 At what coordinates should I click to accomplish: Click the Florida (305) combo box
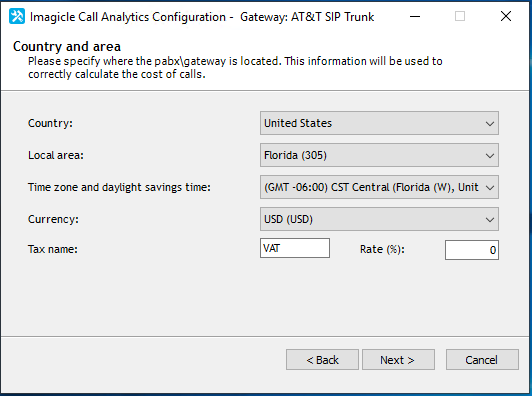pos(379,155)
